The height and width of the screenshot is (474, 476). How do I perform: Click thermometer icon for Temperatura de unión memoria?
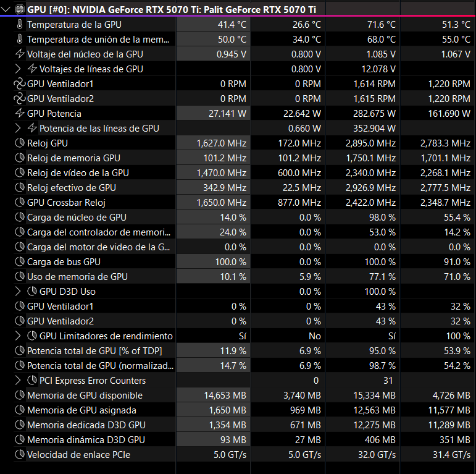(20, 39)
